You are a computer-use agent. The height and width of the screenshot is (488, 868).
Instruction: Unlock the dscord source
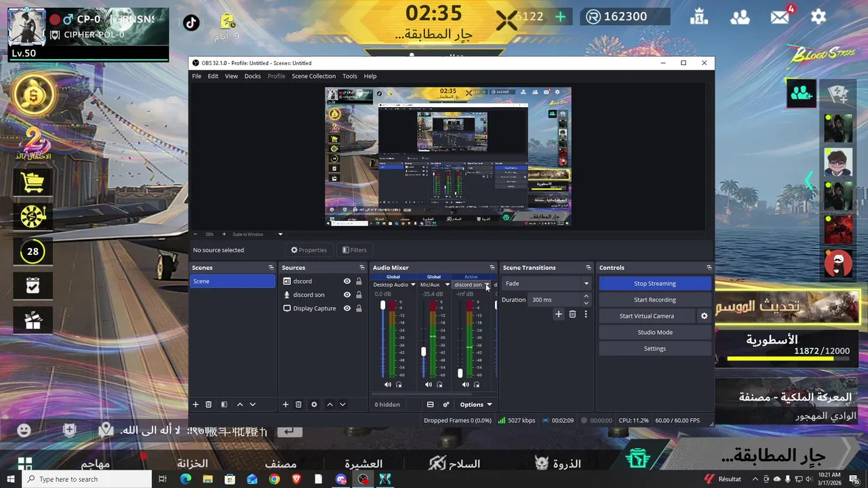(359, 281)
